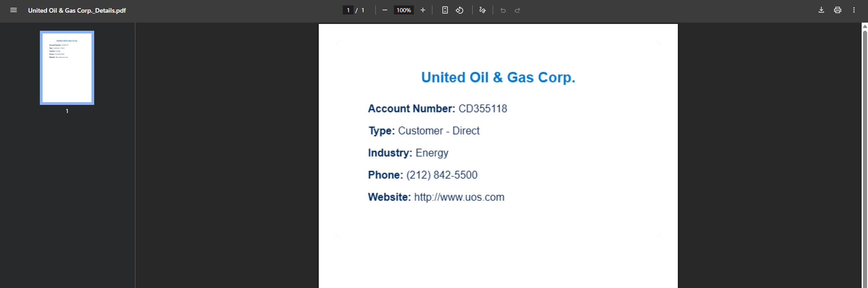Click the redo arrow in toolbar
Image resolution: width=868 pixels, height=288 pixels.
[518, 10]
